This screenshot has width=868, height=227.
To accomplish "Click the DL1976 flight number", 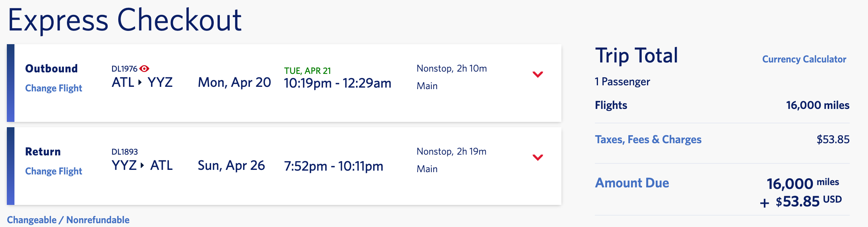I will tap(124, 69).
